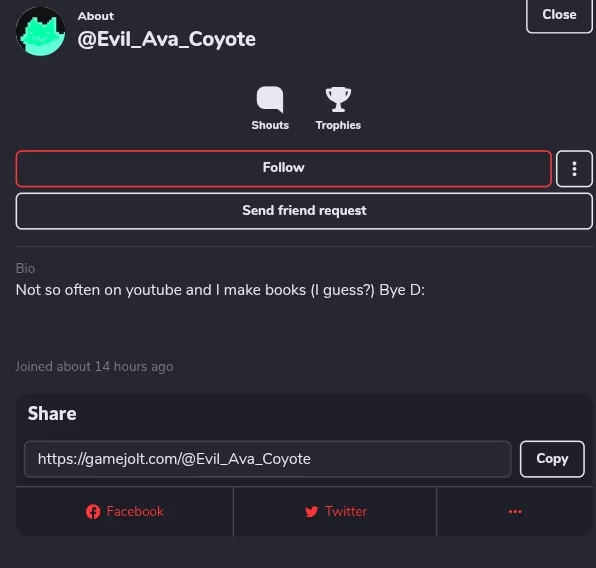The width and height of the screenshot is (596, 568).
Task: Share profile via Facebook text link
Action: pos(135,511)
